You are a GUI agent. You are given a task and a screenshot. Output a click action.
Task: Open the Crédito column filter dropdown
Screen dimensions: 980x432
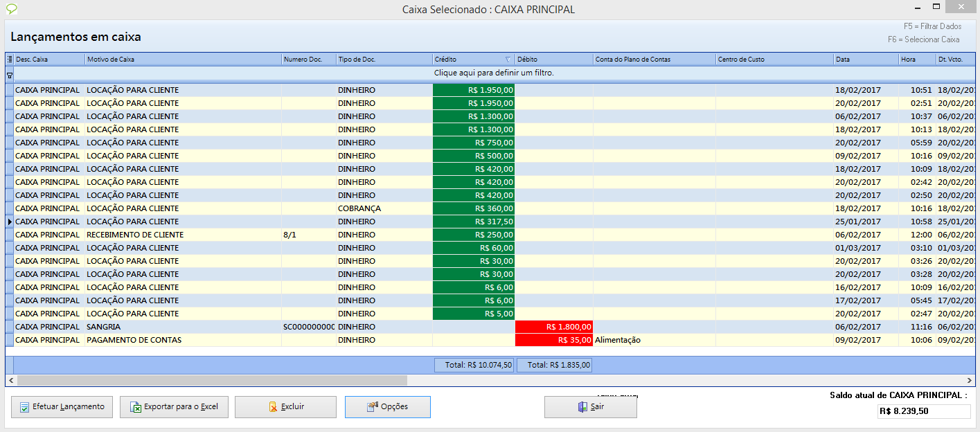tap(508, 60)
